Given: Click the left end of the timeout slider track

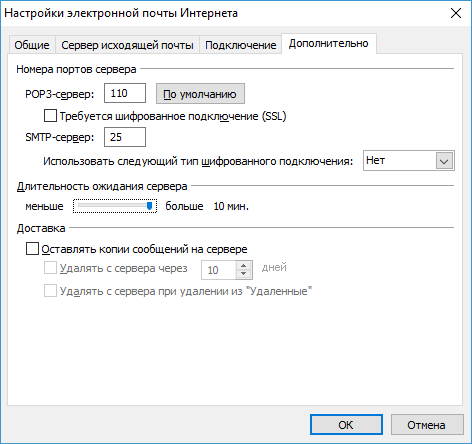Looking at the screenshot, I should coord(79,206).
